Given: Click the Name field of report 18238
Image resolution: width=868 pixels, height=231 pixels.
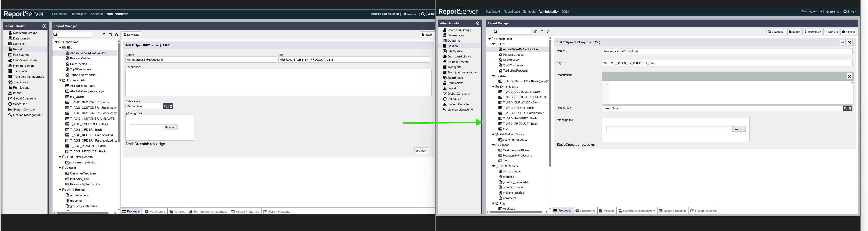Looking at the screenshot, I should (727, 51).
